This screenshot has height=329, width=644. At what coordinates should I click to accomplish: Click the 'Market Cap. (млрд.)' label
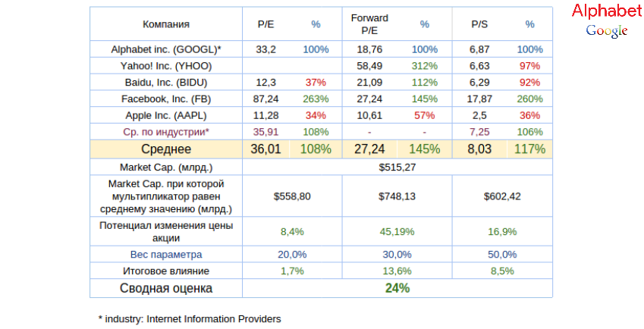(166, 168)
